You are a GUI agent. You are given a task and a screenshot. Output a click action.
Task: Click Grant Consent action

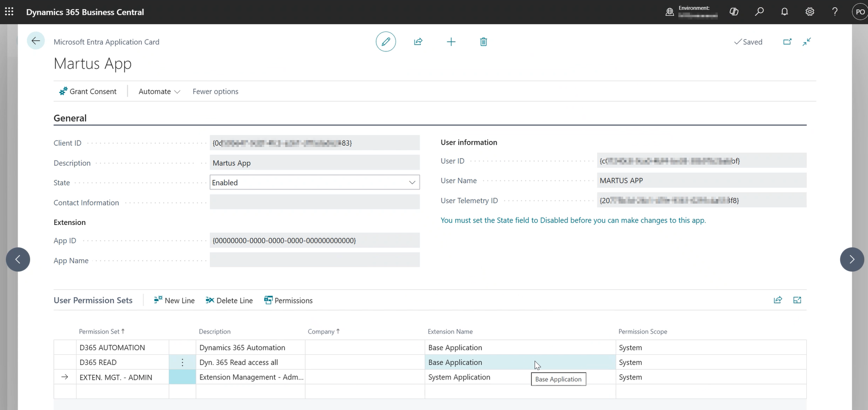pyautogui.click(x=88, y=91)
